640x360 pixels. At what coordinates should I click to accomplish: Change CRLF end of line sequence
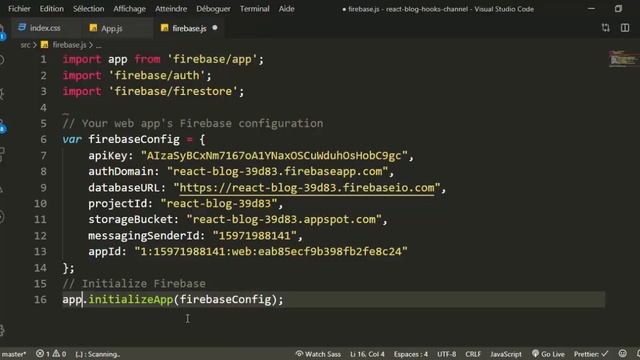473,354
